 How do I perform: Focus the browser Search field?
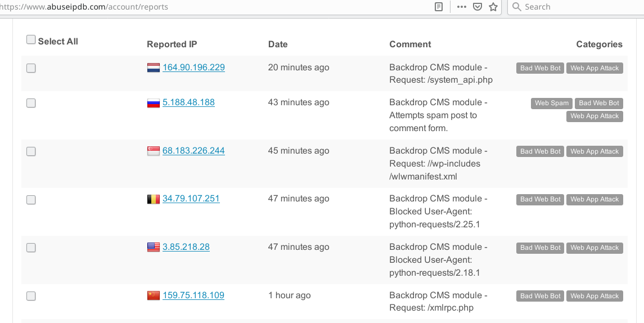(x=575, y=7)
